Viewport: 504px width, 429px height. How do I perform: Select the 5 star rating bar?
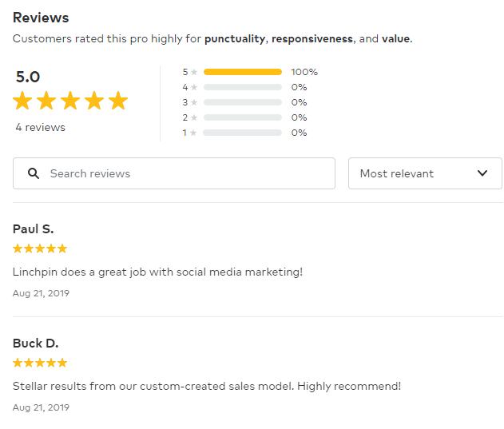pos(243,72)
